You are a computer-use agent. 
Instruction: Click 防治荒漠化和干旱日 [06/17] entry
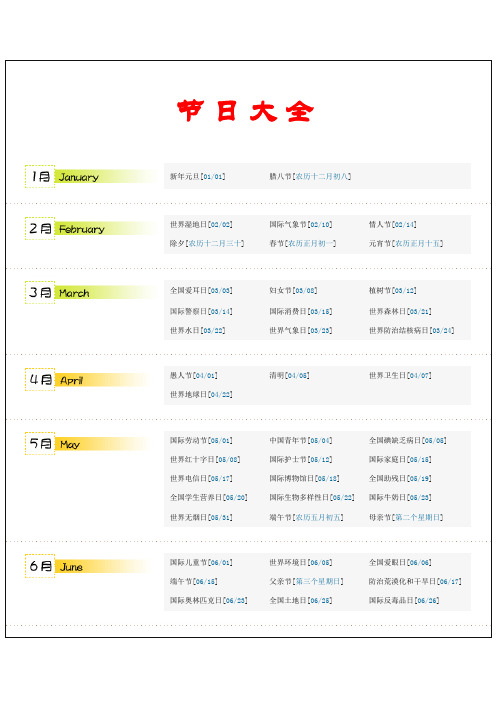coord(415,582)
